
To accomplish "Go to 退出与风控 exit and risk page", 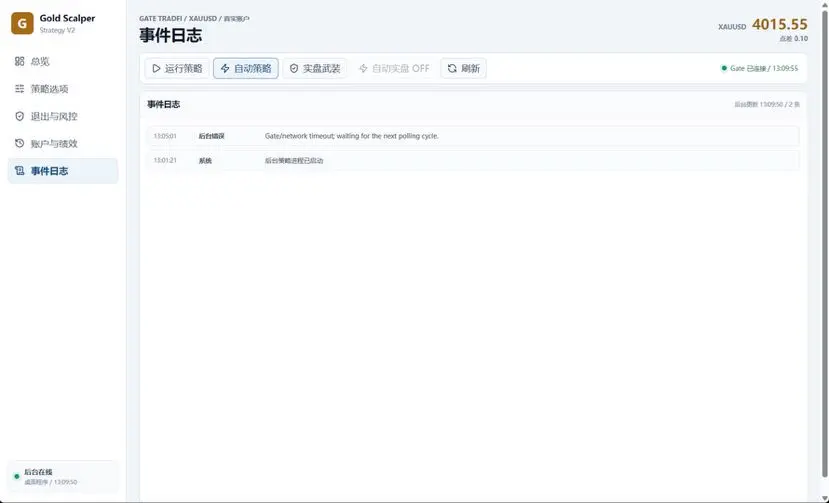I will pyautogui.click(x=63, y=116).
